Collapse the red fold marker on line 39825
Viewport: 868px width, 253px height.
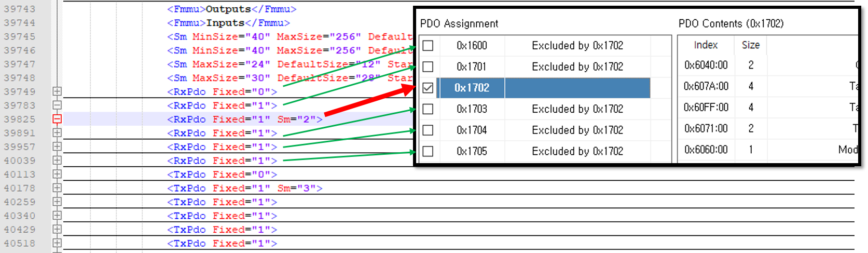click(57, 119)
